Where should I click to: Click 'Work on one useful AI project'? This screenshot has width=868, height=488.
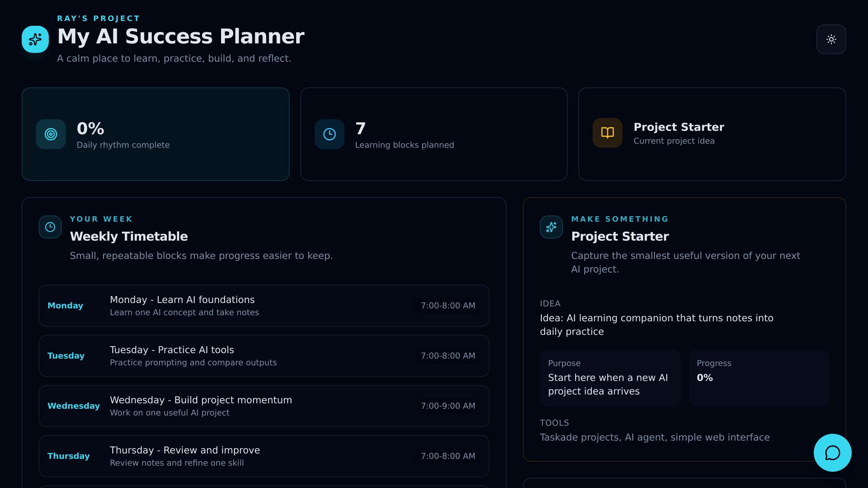[170, 413]
